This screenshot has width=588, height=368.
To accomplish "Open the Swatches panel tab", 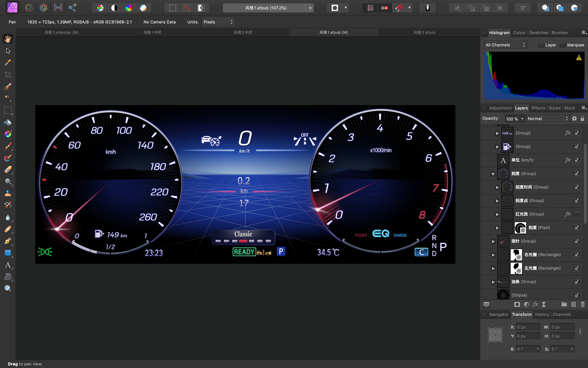I will click(x=539, y=33).
